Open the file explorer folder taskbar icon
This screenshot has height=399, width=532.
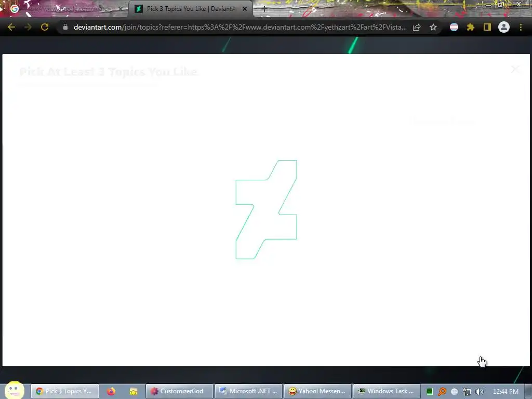coord(134,391)
